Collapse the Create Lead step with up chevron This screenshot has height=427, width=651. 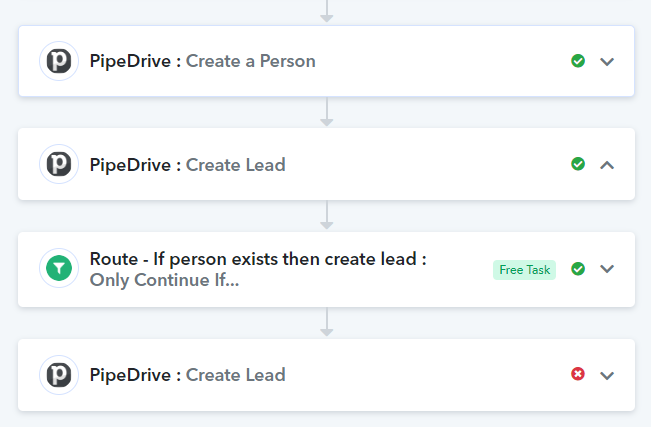[607, 165]
